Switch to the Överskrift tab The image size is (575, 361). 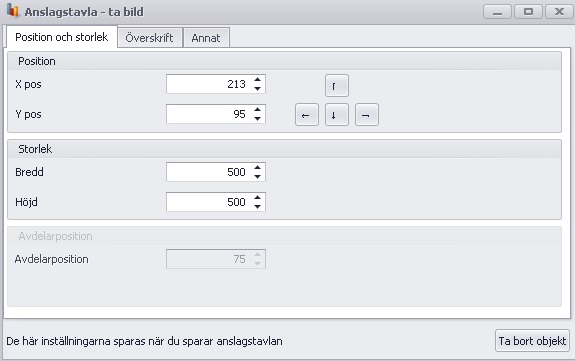150,38
